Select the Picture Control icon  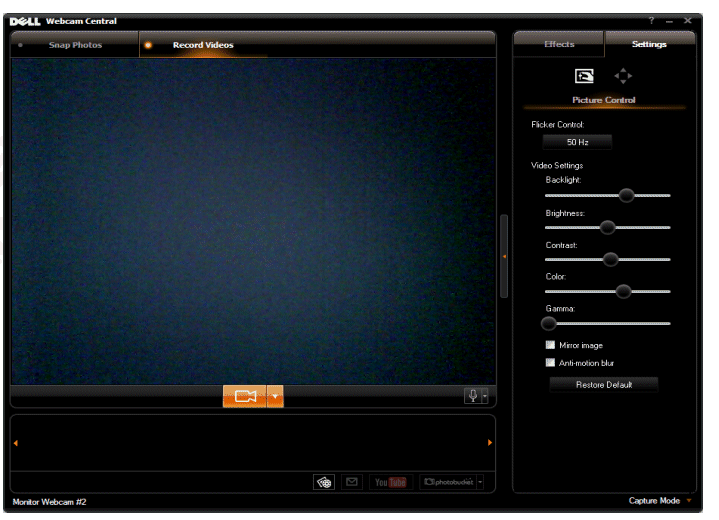click(584, 76)
